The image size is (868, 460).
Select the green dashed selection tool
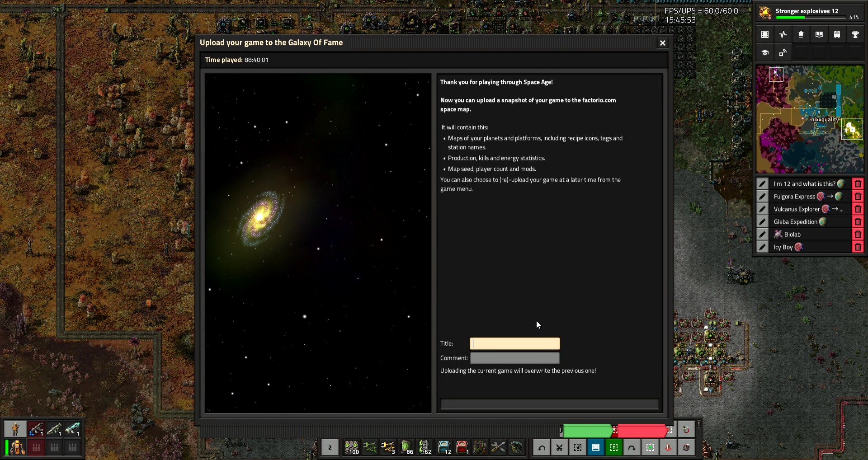650,447
